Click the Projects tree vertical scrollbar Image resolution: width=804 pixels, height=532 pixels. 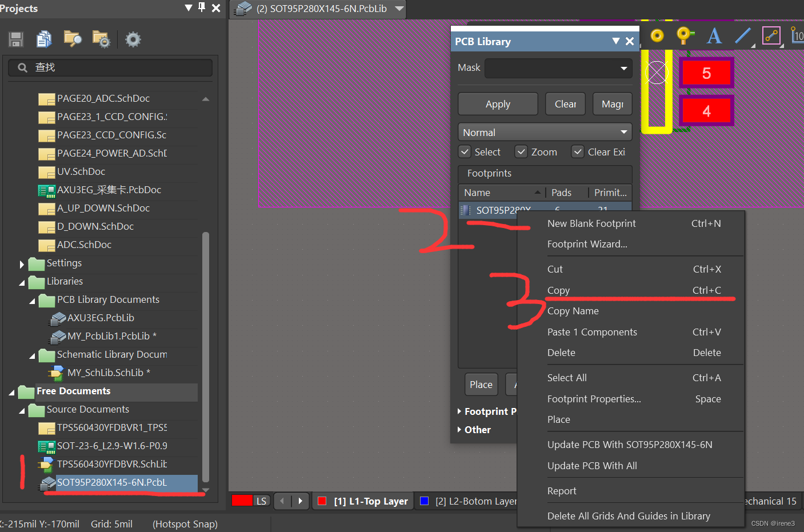point(206,356)
